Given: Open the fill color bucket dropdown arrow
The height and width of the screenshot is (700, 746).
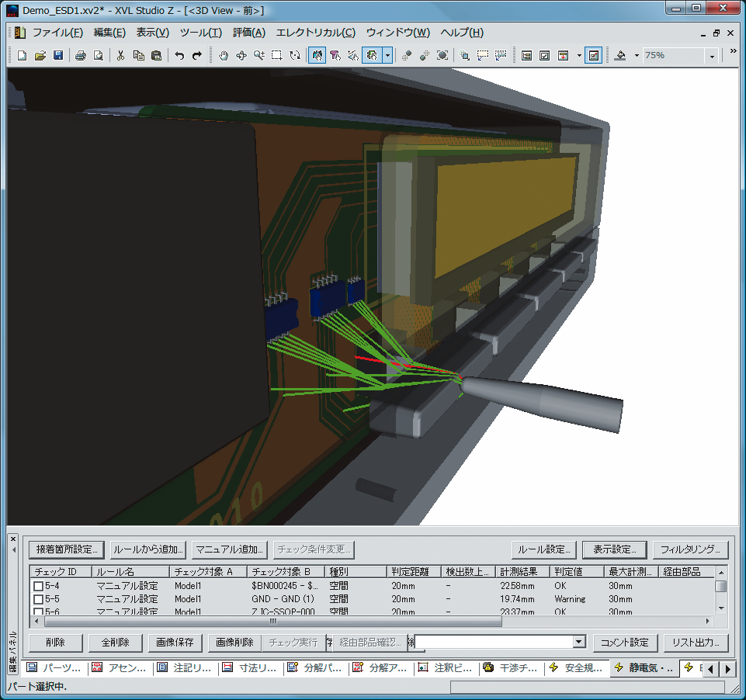Looking at the screenshot, I should (x=637, y=56).
